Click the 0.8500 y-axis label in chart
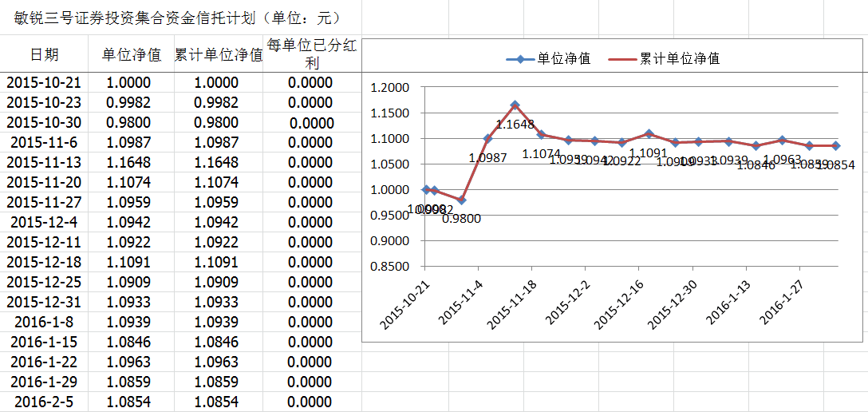Image resolution: width=868 pixels, height=412 pixels. click(x=389, y=267)
